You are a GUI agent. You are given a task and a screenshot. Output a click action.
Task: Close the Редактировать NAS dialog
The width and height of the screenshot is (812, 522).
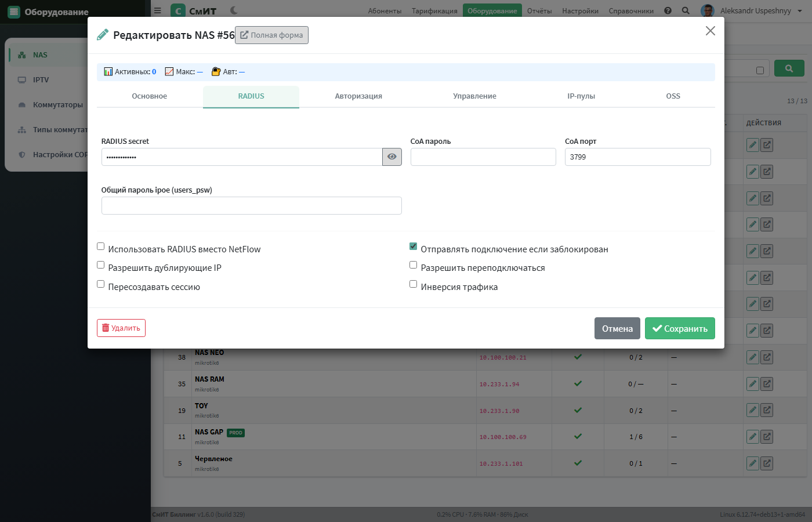click(710, 31)
